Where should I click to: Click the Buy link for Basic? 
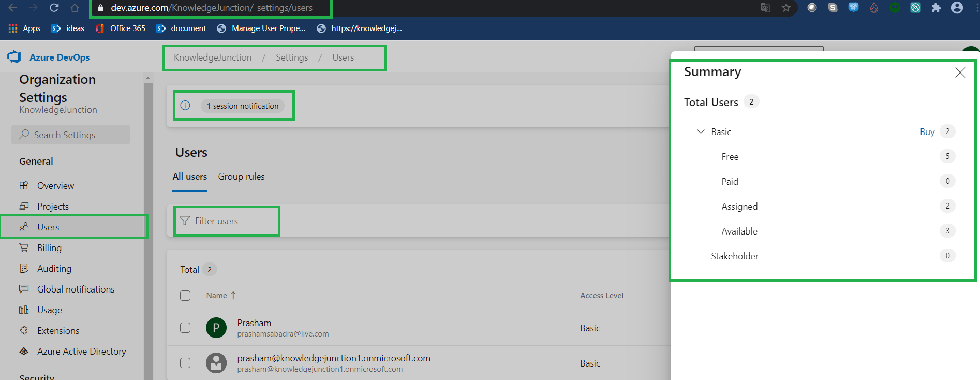click(x=927, y=132)
